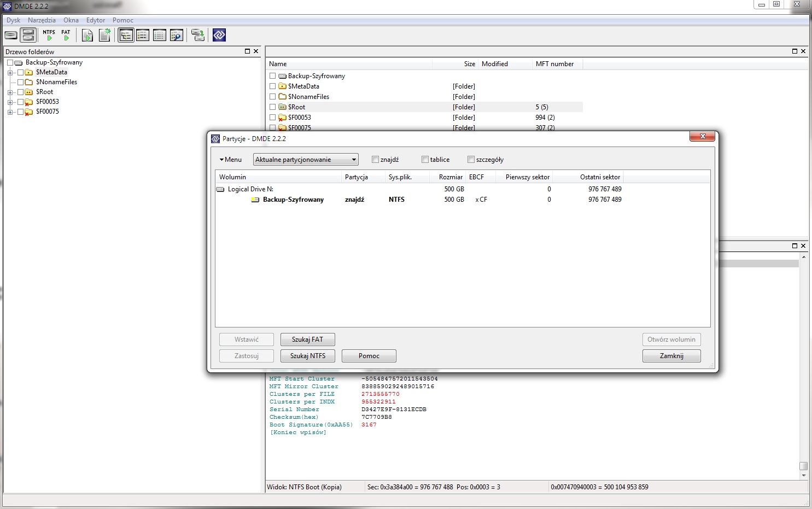Click the disk copy toolbar icon
The height and width of the screenshot is (509, 812).
pos(198,36)
